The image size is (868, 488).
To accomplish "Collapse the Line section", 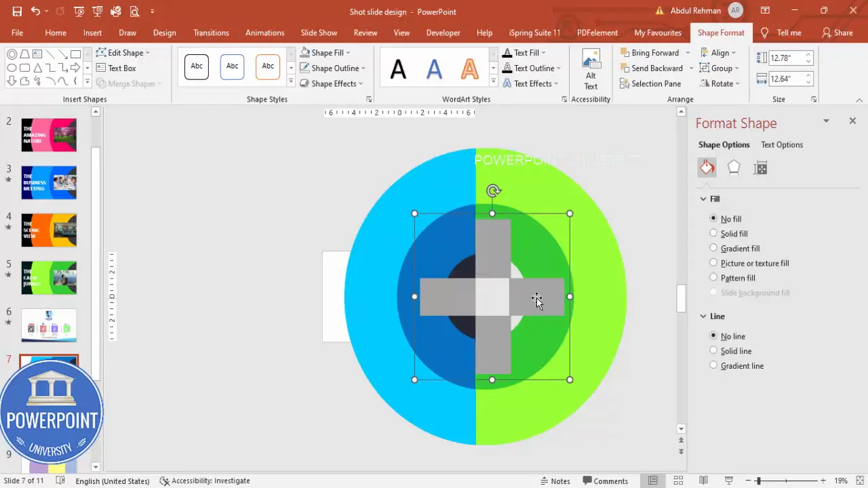I will [703, 317].
